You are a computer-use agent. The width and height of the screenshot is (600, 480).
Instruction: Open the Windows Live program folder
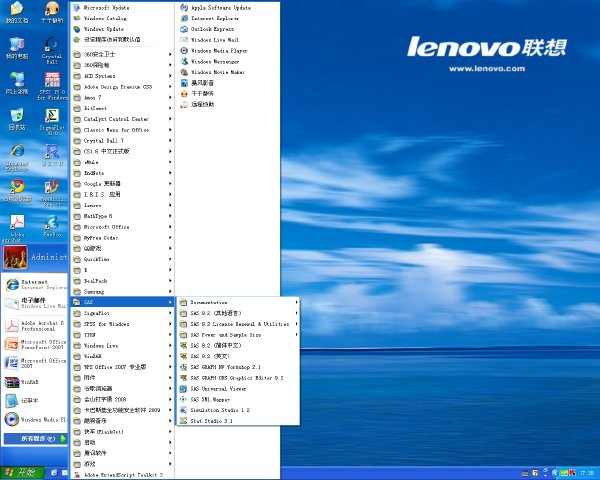[122, 345]
